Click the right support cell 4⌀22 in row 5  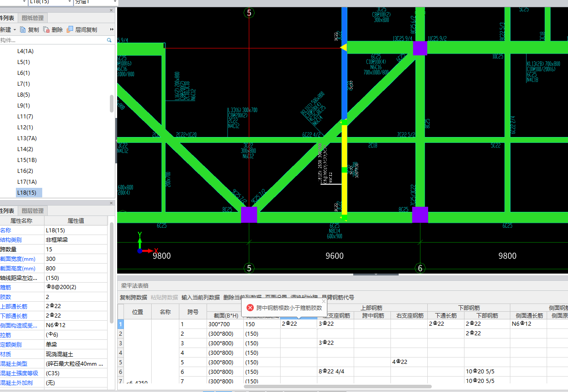point(409,362)
